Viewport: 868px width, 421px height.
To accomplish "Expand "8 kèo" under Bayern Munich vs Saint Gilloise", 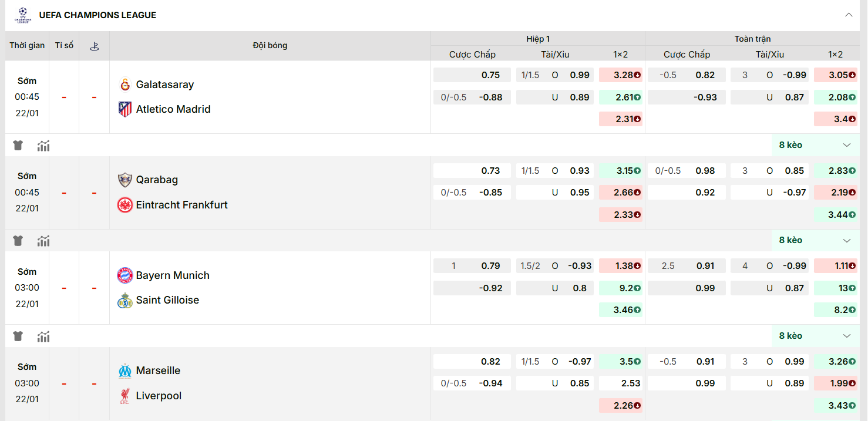I will click(x=815, y=336).
